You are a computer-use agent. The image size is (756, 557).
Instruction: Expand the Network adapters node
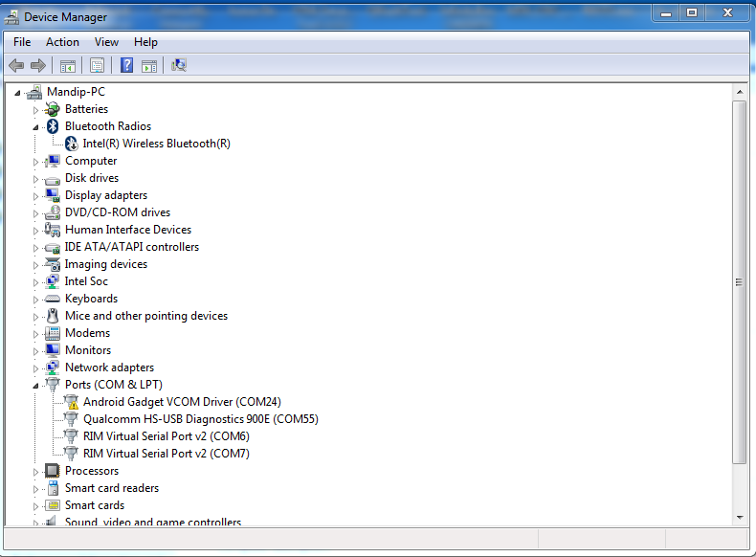(x=36, y=368)
